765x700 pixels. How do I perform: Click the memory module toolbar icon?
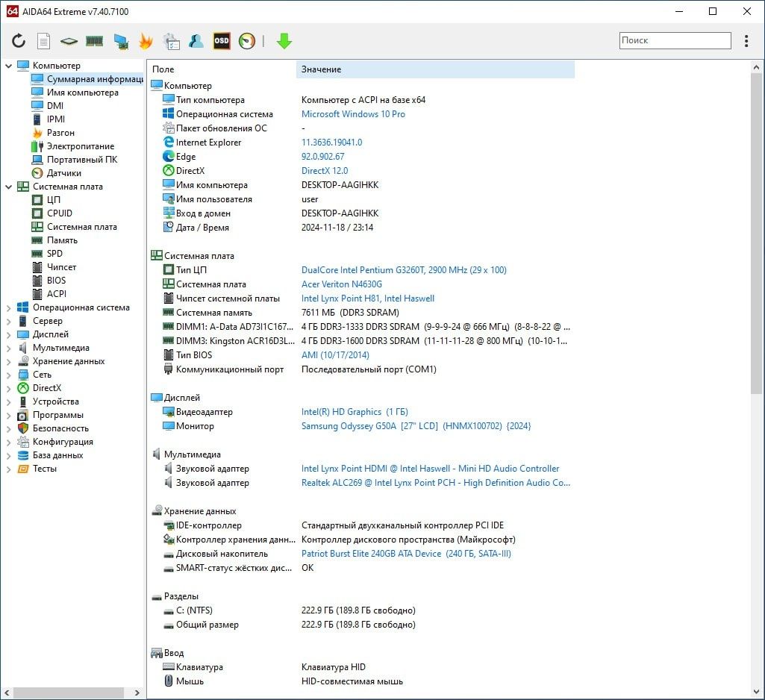coord(94,41)
